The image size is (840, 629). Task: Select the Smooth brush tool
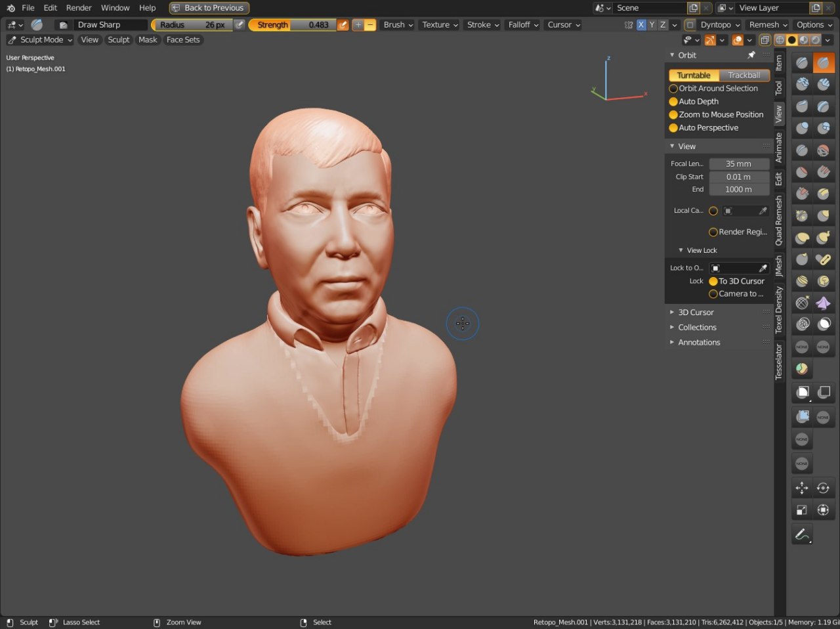[824, 150]
